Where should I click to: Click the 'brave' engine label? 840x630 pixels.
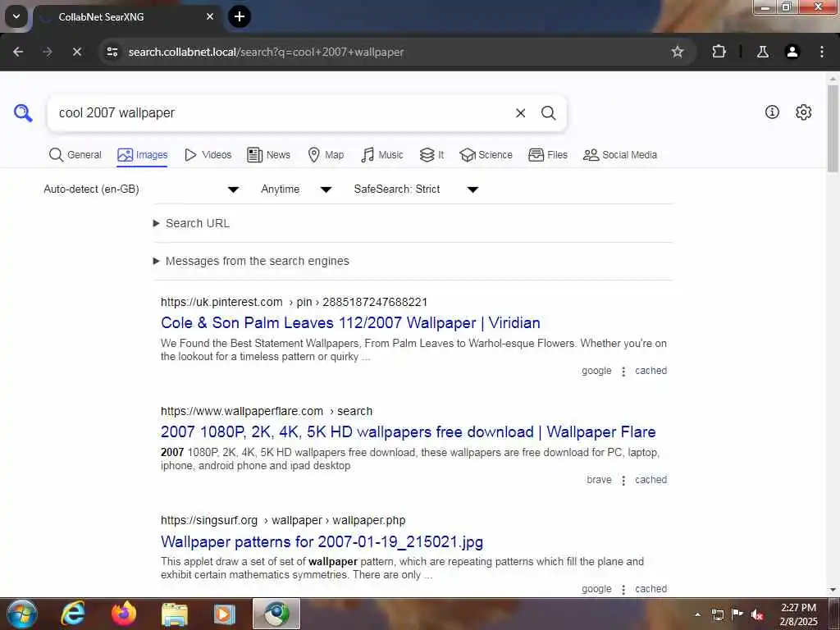pos(599,480)
